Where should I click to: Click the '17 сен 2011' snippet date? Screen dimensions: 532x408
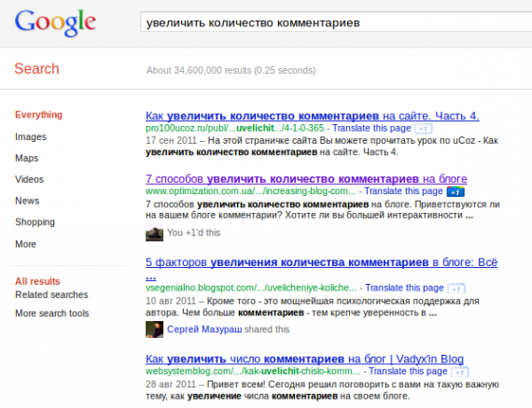click(x=171, y=141)
